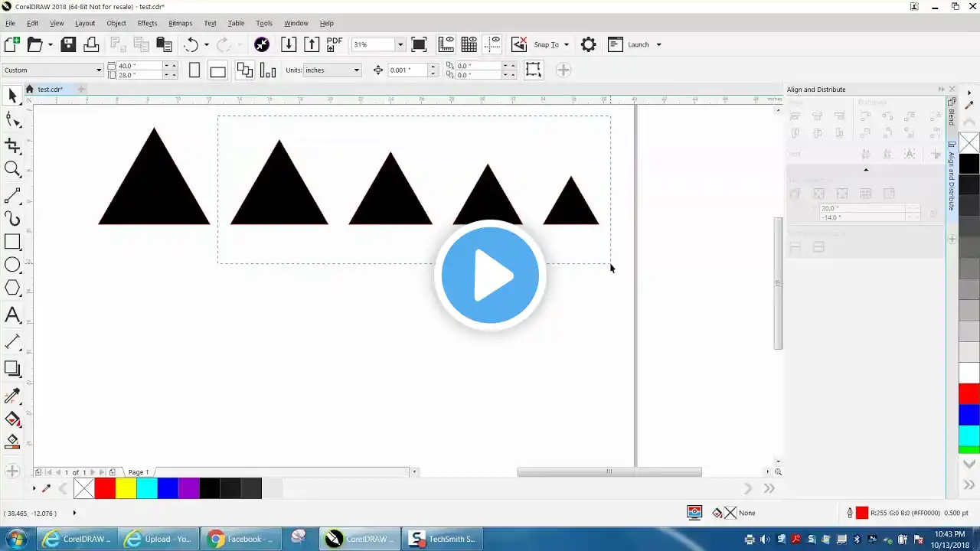Image resolution: width=980 pixels, height=551 pixels.
Task: Print the document
Action: pyautogui.click(x=91, y=44)
